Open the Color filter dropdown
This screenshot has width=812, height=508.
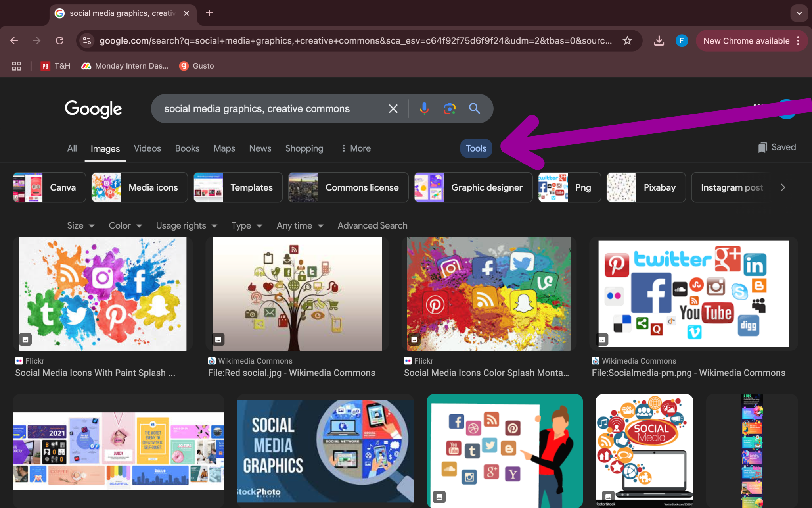[125, 225]
